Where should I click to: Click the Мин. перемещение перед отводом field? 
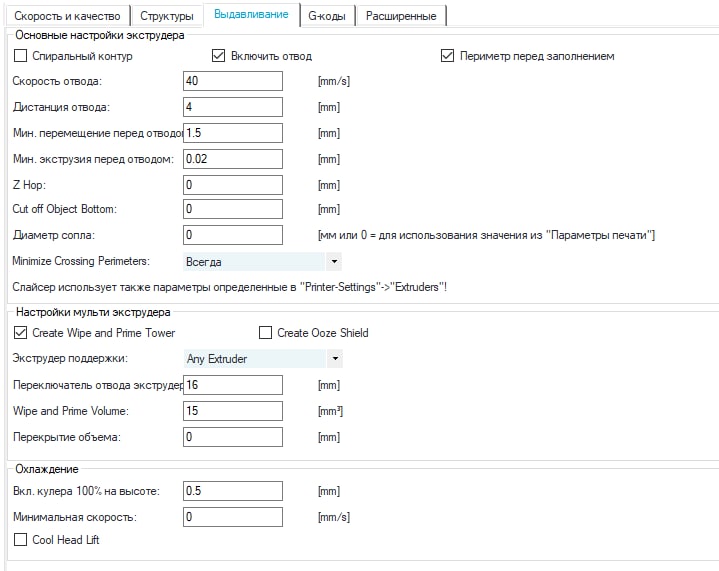point(233,133)
